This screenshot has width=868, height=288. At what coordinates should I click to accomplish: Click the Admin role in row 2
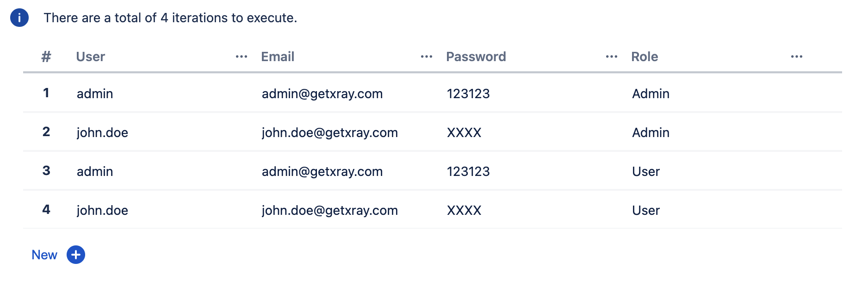[x=651, y=132]
